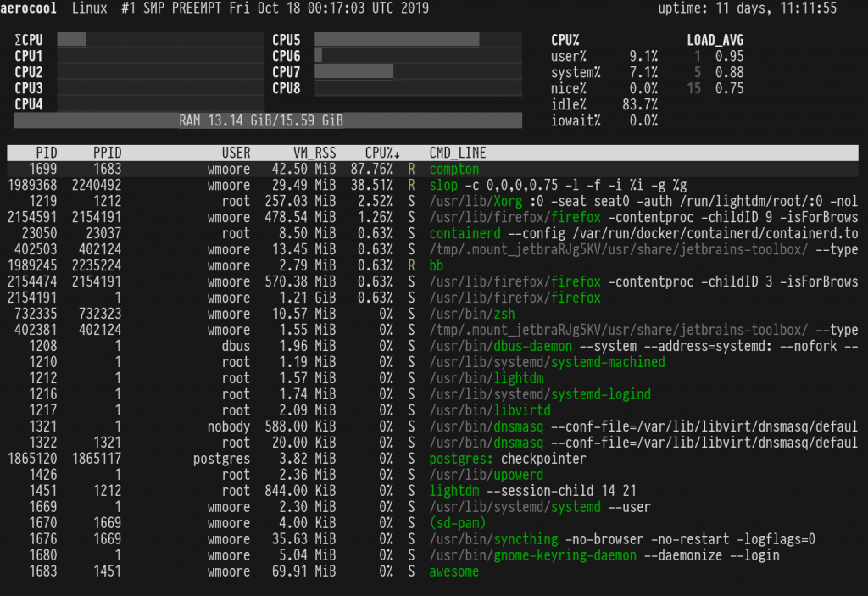The image size is (868, 596).
Task: Select the gnome-keyring-daemon process
Action: click(x=432, y=555)
